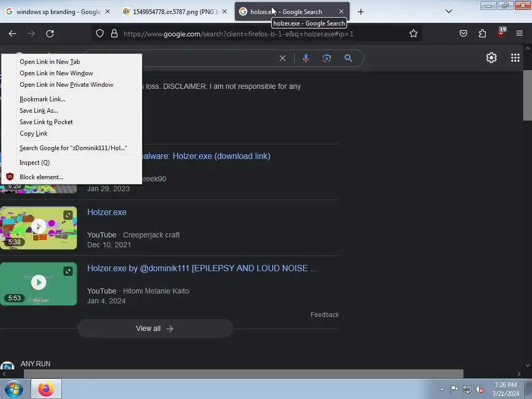This screenshot has height=399, width=532.
Task: Open network tray icon
Action: 467,390
